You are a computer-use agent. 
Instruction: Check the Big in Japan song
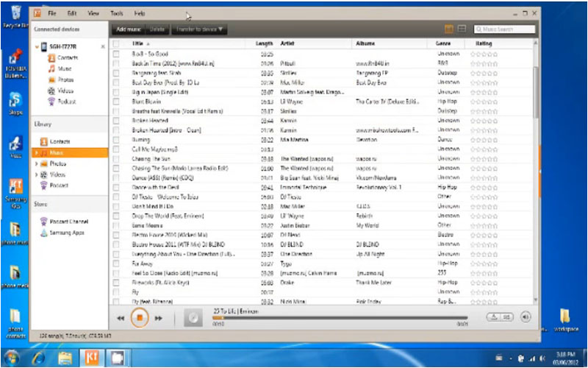coord(116,92)
